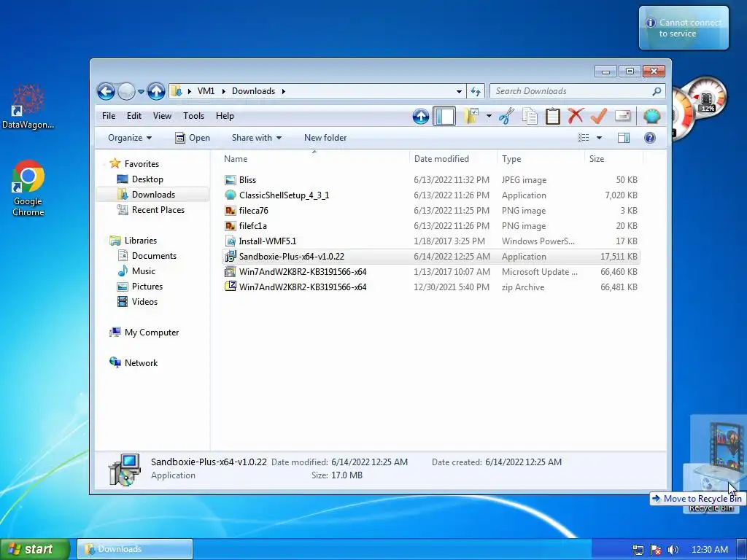Open Music library
This screenshot has height=560, width=747.
[144, 271]
